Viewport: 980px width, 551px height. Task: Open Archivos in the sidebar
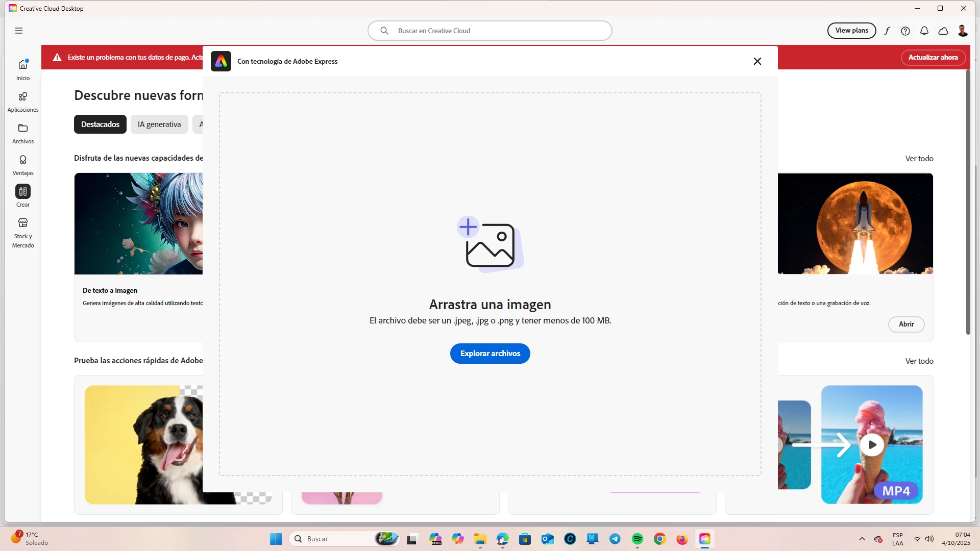[x=23, y=133]
